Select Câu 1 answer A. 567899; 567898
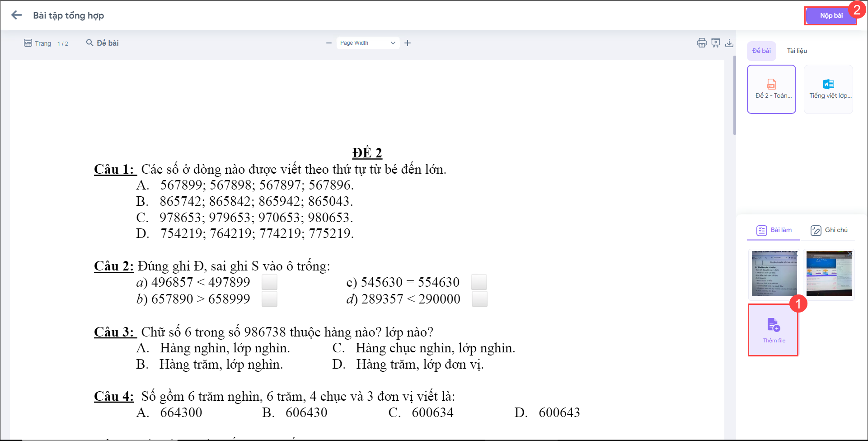 point(245,185)
